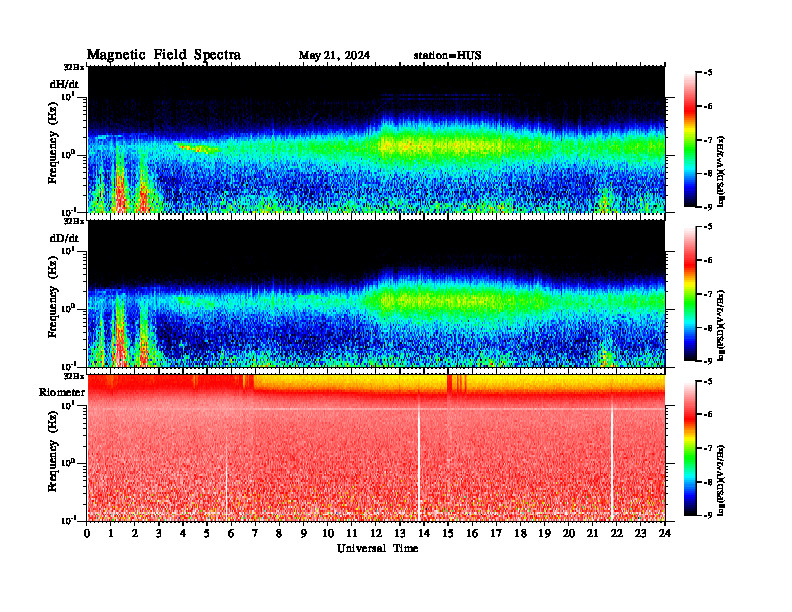The height and width of the screenshot is (612, 792).
Task: Click the hour 9 tick label
Action: pyautogui.click(x=304, y=533)
